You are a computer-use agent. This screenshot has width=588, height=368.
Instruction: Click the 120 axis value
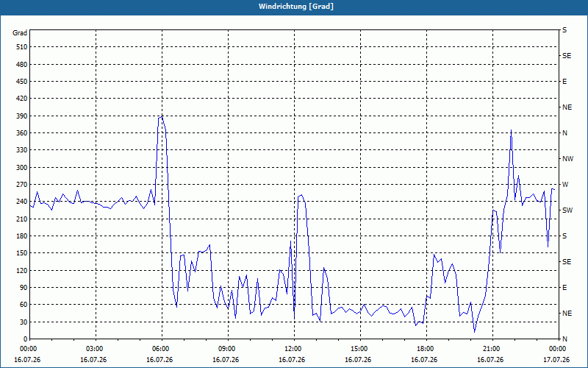pos(21,270)
